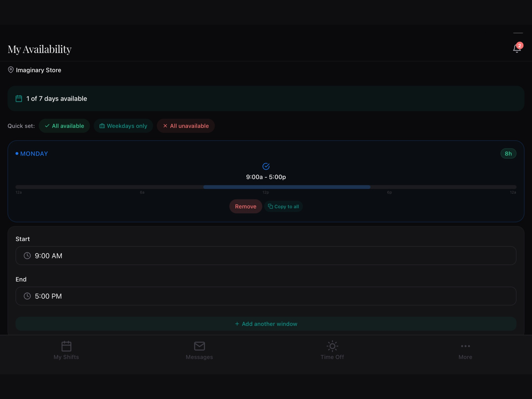The height and width of the screenshot is (399, 532).
Task: Click the 8h hours badge
Action: pyautogui.click(x=508, y=154)
